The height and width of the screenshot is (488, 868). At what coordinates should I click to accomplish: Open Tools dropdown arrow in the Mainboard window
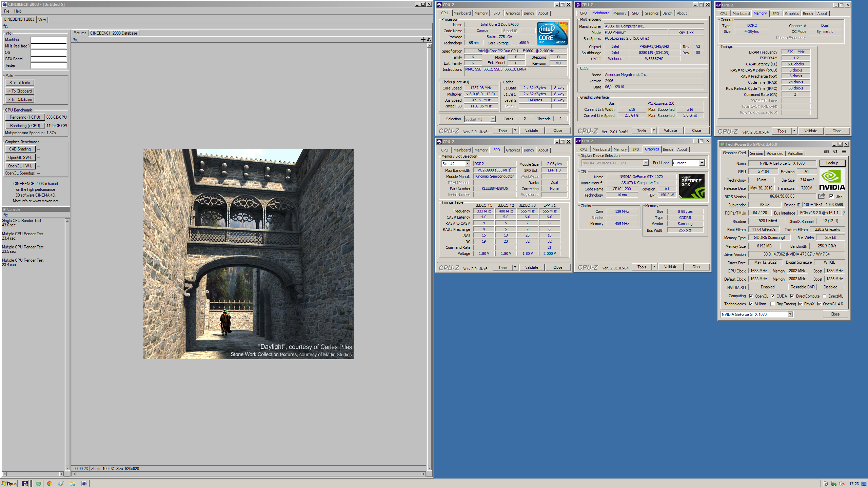[654, 130]
